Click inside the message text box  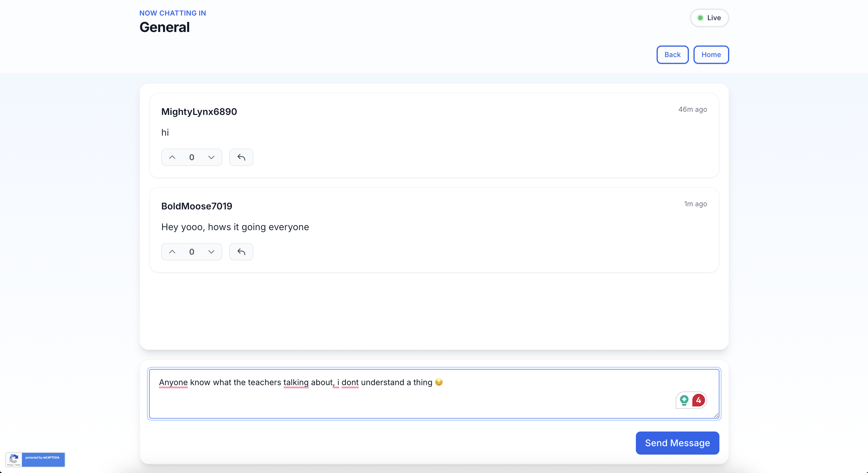(x=404, y=401)
